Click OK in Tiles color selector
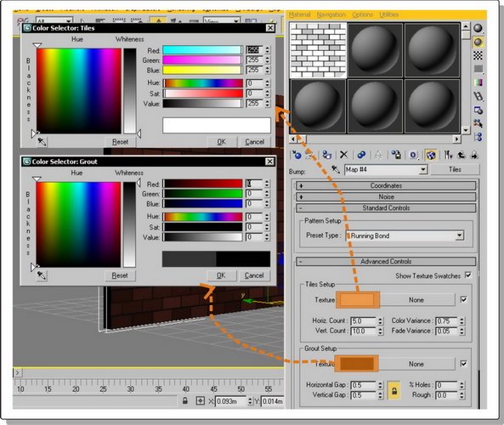Image resolution: width=504 pixels, height=425 pixels. click(x=222, y=142)
